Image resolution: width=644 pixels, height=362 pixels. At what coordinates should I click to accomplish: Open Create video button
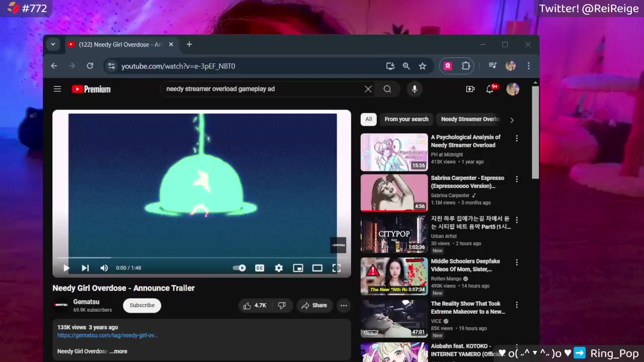470,89
